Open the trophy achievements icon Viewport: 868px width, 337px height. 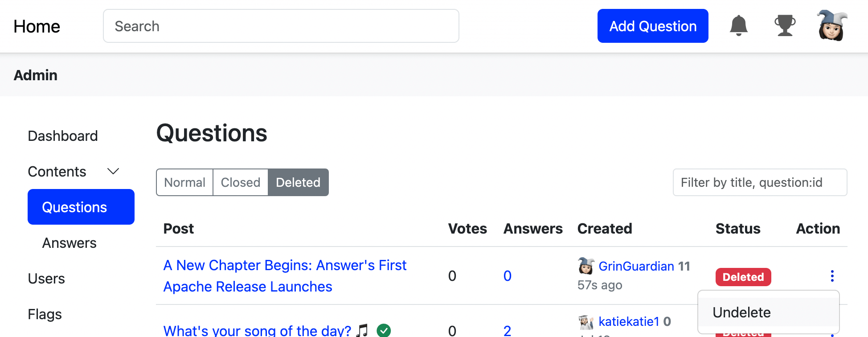point(785,25)
